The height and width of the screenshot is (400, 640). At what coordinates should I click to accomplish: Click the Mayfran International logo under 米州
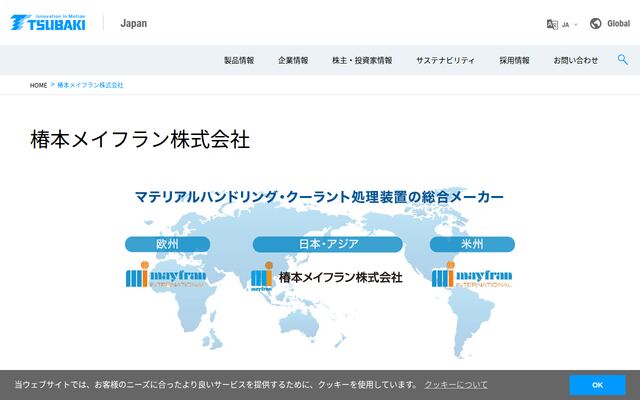pos(472,275)
